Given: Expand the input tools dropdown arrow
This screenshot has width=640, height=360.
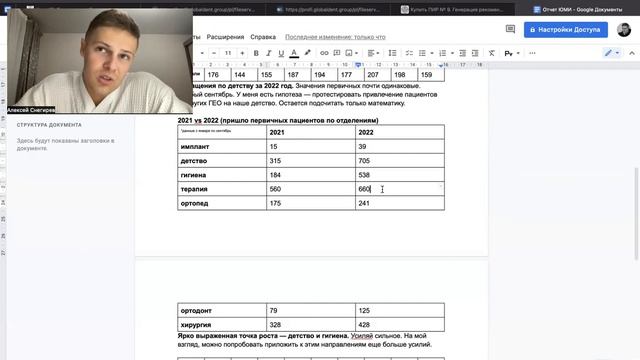Looking at the screenshot, I should coord(518,53).
